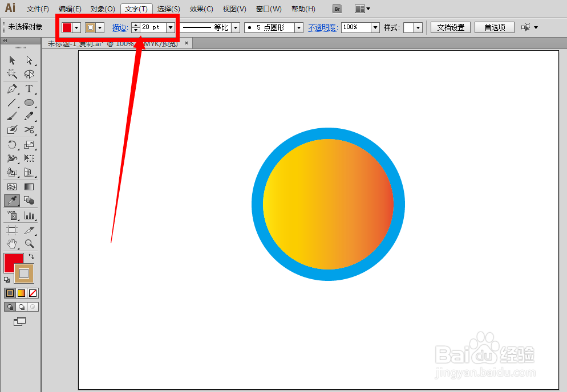
Task: Click Change Screen Mode icon below draw modes
Action: click(x=20, y=321)
